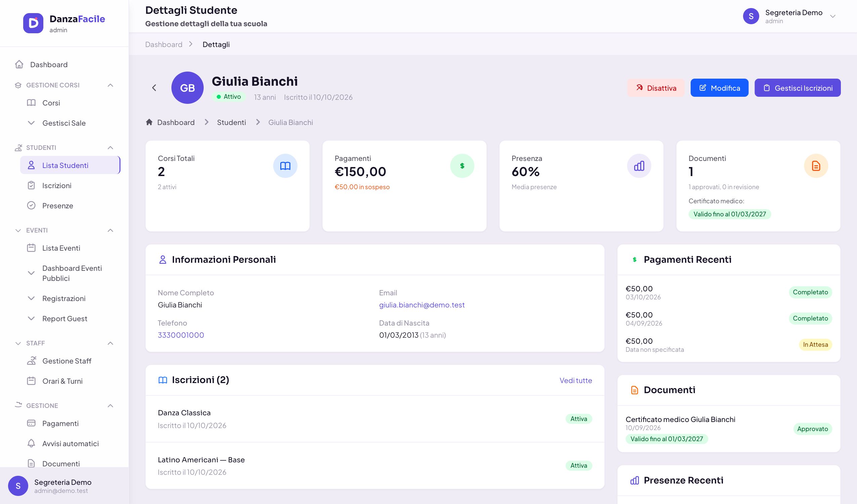
Task: Click the phone number 3330001000
Action: pos(181,335)
